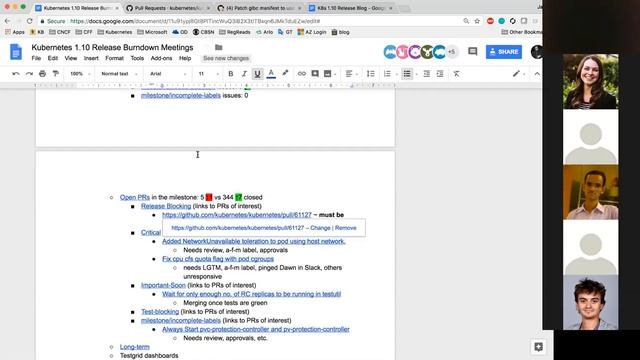Open the Long-term link
The image size is (640, 360).
coord(135,347)
